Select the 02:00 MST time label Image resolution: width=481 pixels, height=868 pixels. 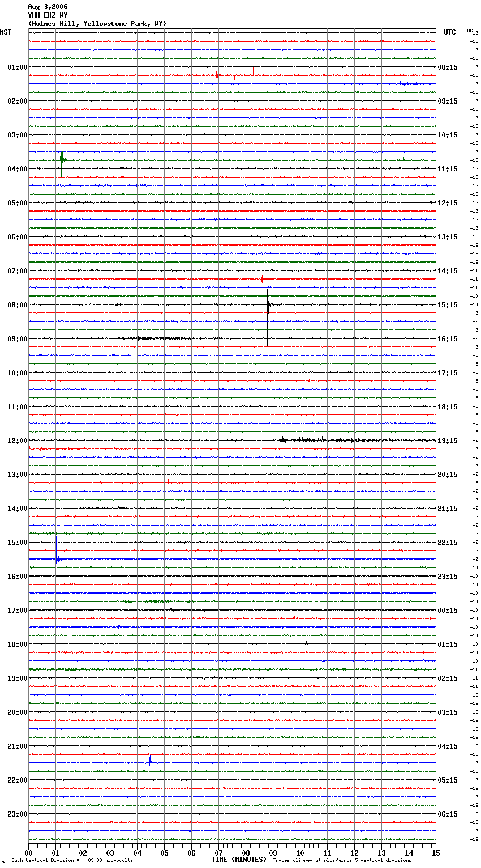click(17, 101)
